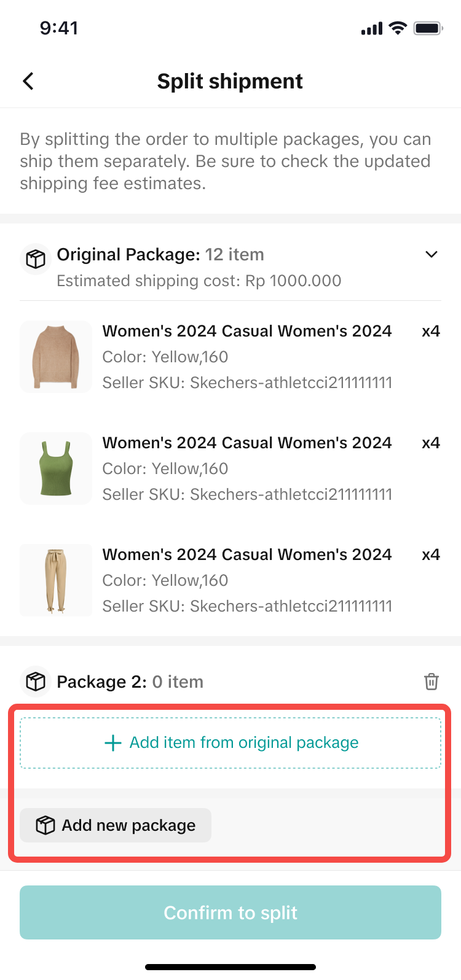The image size is (461, 980).
Task: Click the Split shipment page title
Action: (x=230, y=81)
